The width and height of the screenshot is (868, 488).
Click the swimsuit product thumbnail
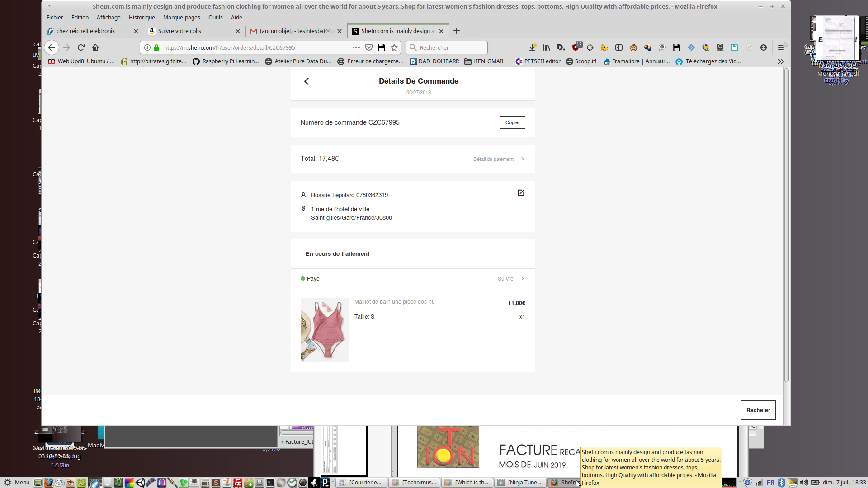pyautogui.click(x=325, y=330)
